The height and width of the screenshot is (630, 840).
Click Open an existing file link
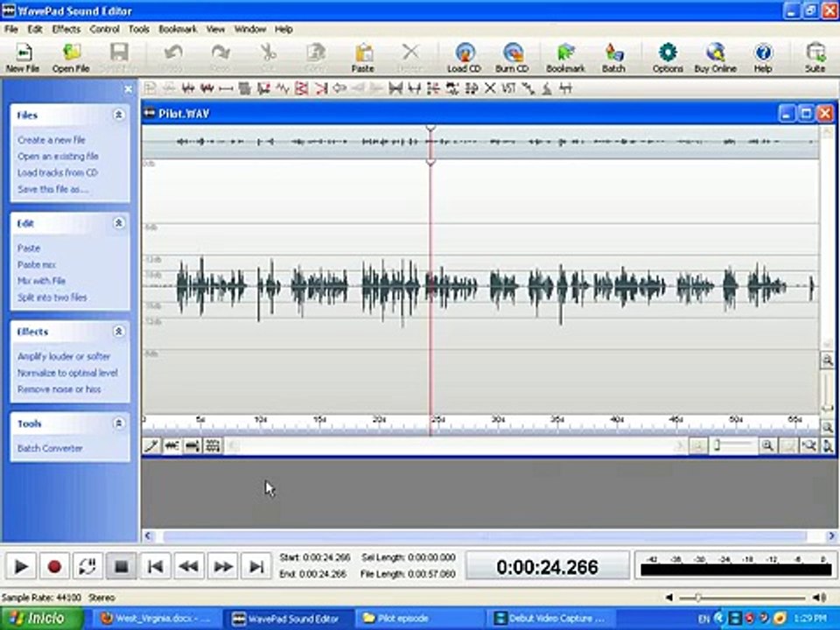[x=58, y=157]
